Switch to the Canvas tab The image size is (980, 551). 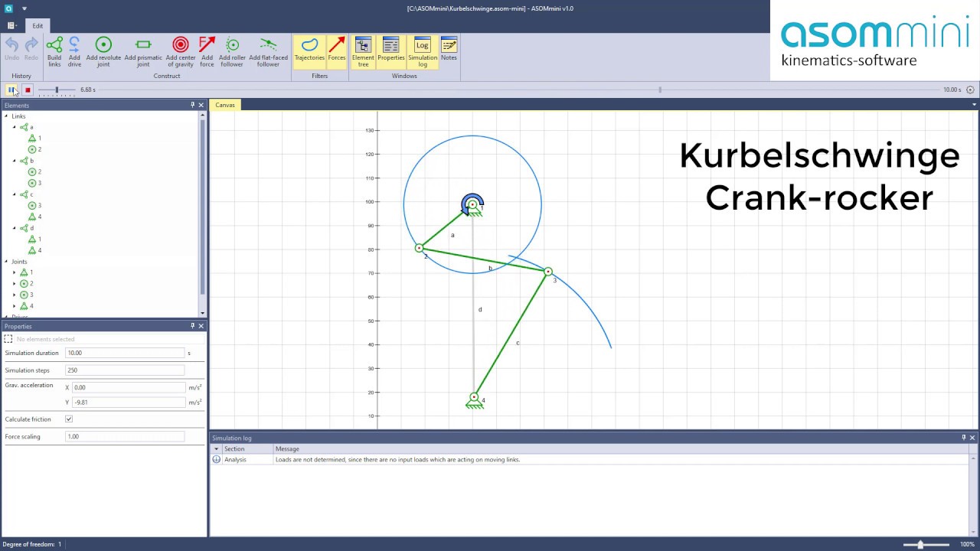click(225, 105)
